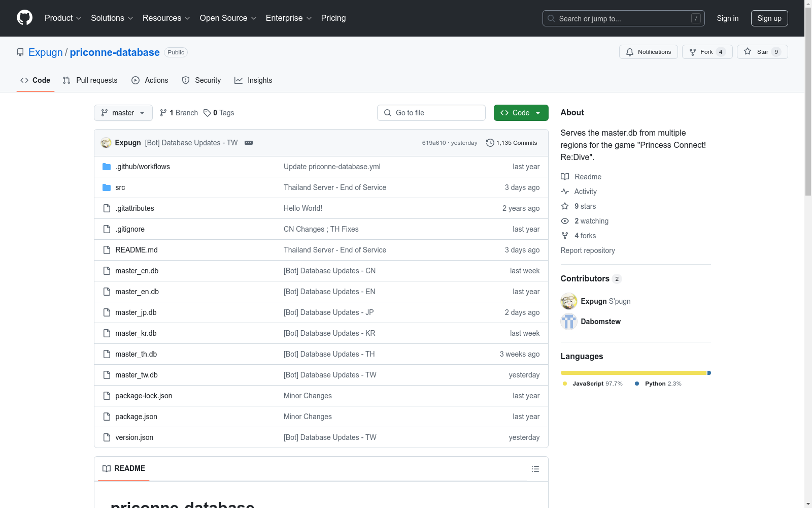
Task: View the 0 Tags list
Action: [219, 113]
